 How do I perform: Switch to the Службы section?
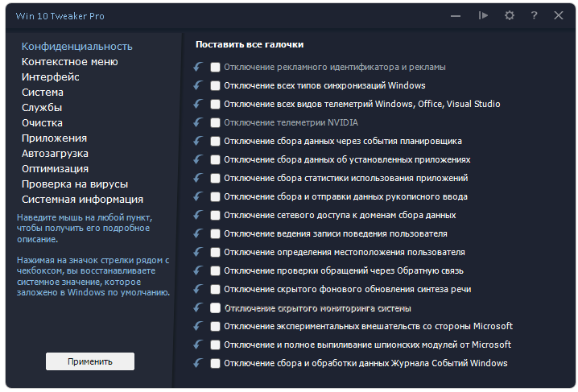(42, 108)
